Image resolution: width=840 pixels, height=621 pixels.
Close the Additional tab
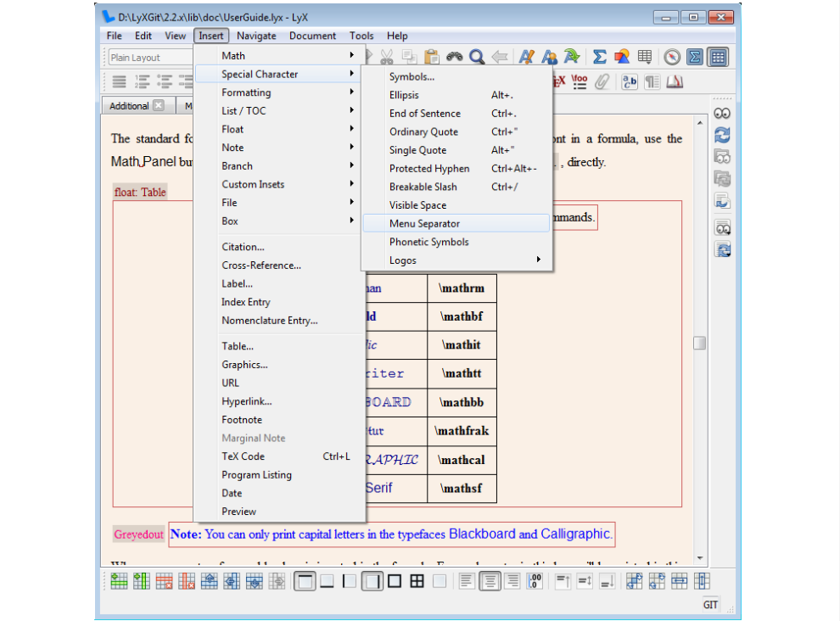(159, 106)
